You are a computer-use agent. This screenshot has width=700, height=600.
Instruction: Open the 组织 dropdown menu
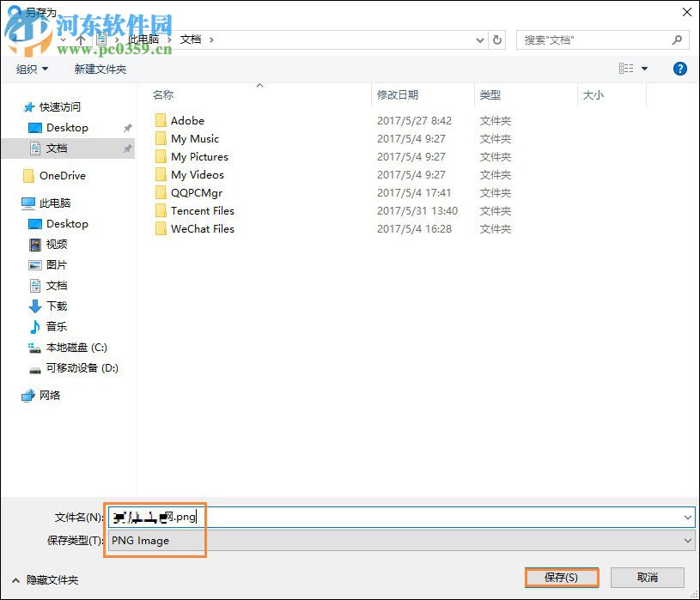click(x=32, y=68)
